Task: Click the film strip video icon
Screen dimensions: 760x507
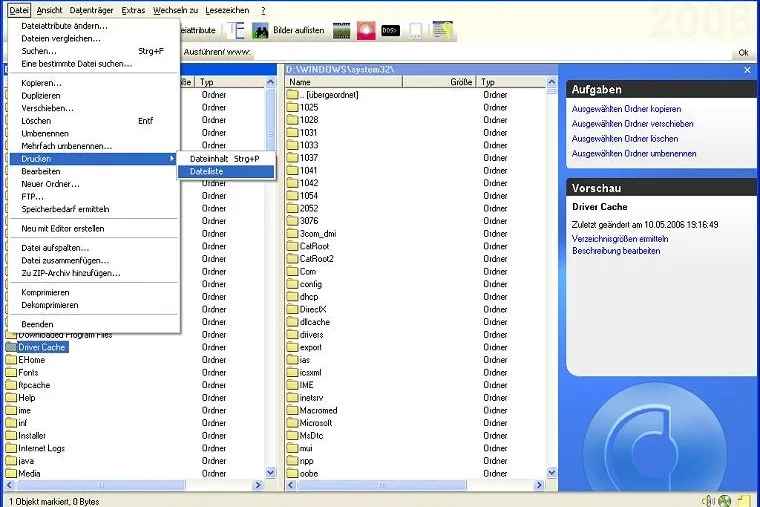Action: tap(341, 31)
